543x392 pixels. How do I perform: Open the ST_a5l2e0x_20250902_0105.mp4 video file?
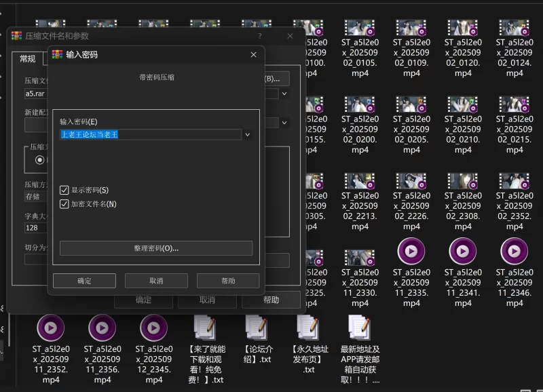[x=360, y=28]
